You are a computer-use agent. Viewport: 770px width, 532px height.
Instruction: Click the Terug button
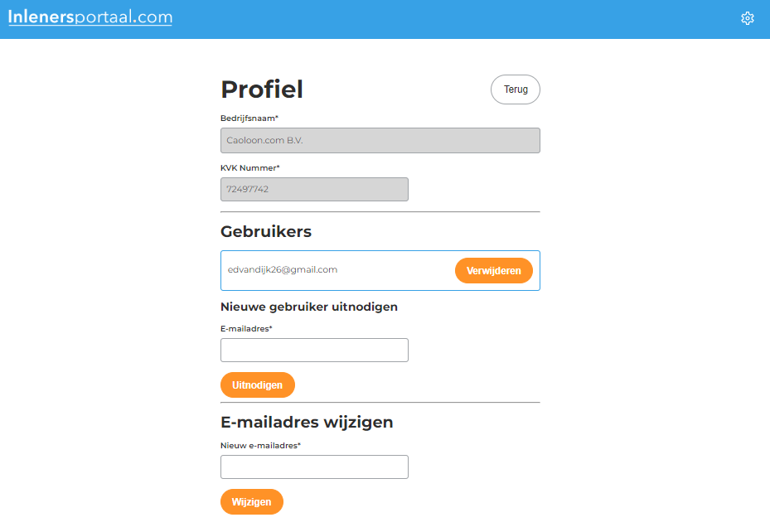515,89
